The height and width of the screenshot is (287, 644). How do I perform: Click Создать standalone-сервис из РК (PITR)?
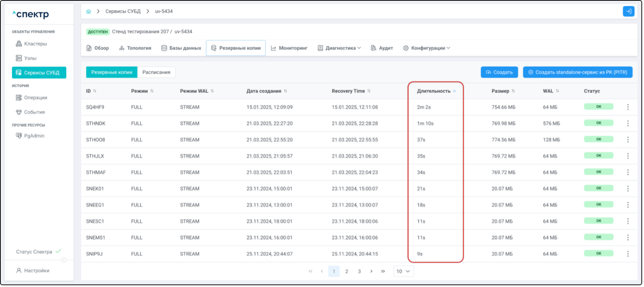point(577,72)
